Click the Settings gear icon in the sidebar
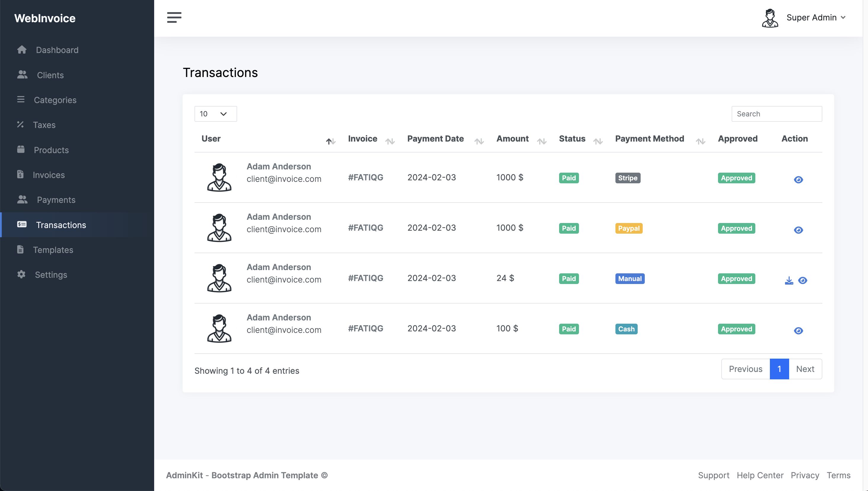868x491 pixels. [x=21, y=275]
